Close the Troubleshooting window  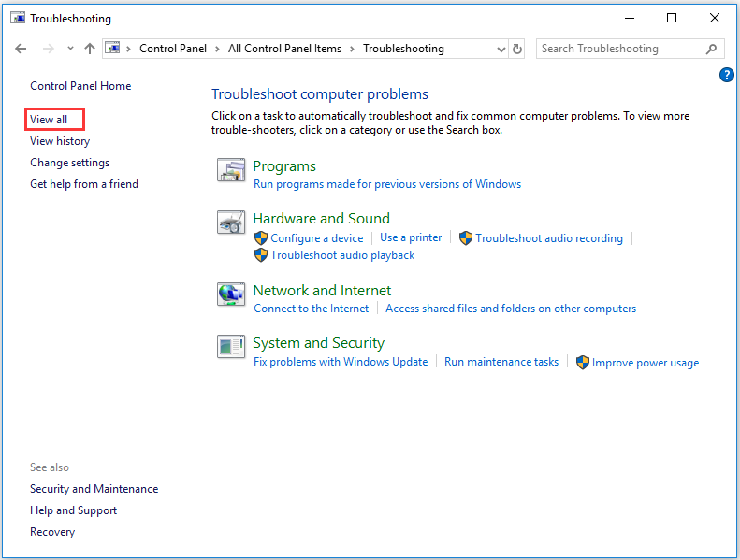coord(715,18)
